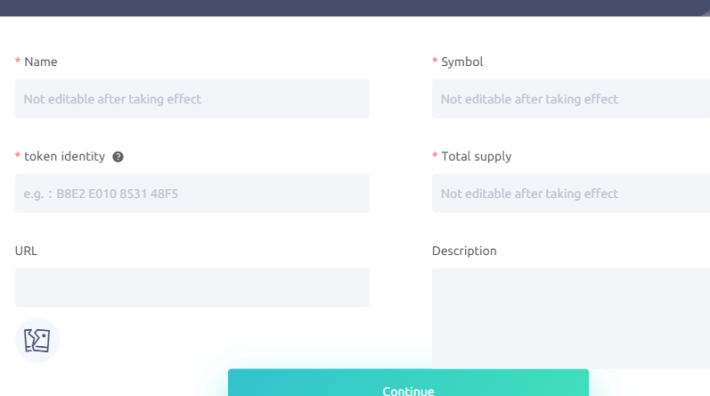Click the red asterisk beside Symbol
This screenshot has height=396, width=710.
435,61
